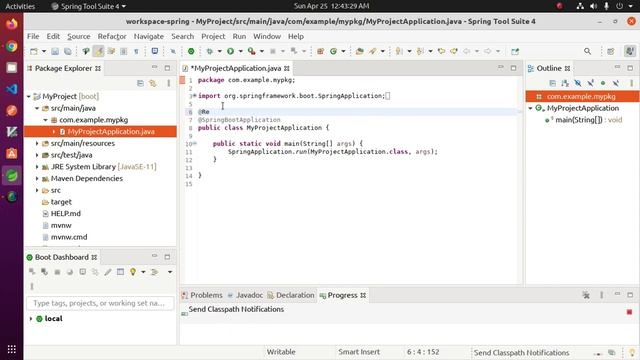Switch to the Problems tab
Screen dimensions: 640x360
pyautogui.click(x=202, y=295)
